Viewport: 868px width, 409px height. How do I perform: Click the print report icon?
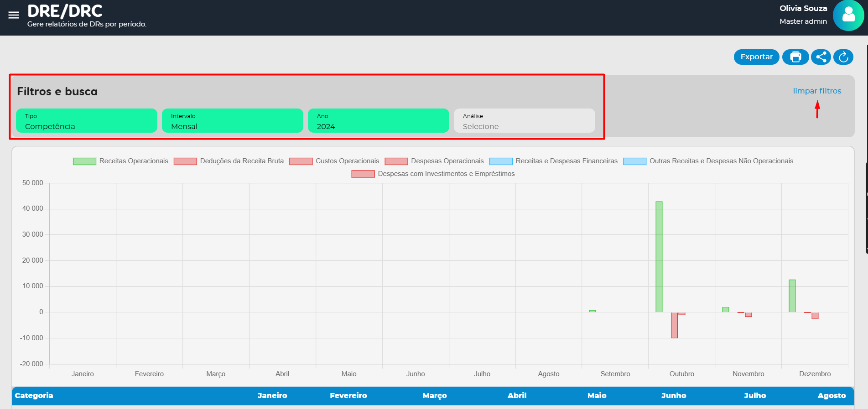pyautogui.click(x=795, y=57)
